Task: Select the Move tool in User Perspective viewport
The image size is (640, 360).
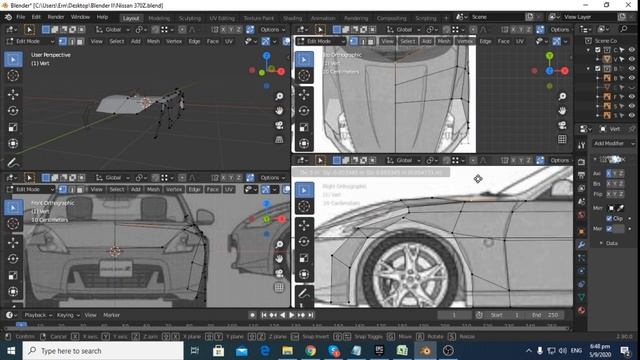Action: pyautogui.click(x=13, y=95)
